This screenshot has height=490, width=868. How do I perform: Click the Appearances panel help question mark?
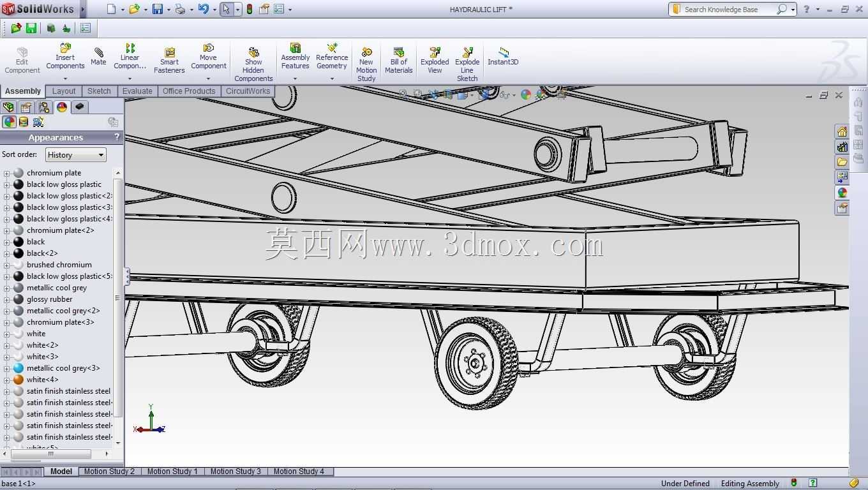pos(117,137)
